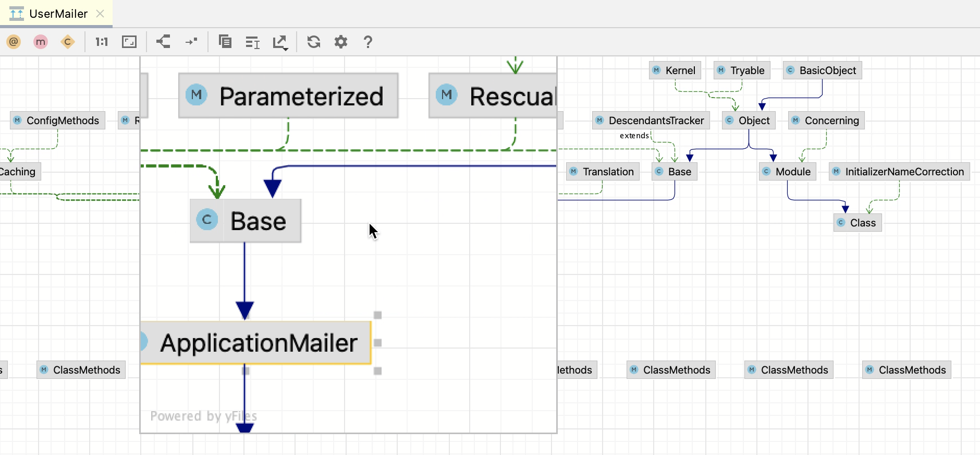
Task: Open diagram settings gear
Action: click(x=341, y=42)
